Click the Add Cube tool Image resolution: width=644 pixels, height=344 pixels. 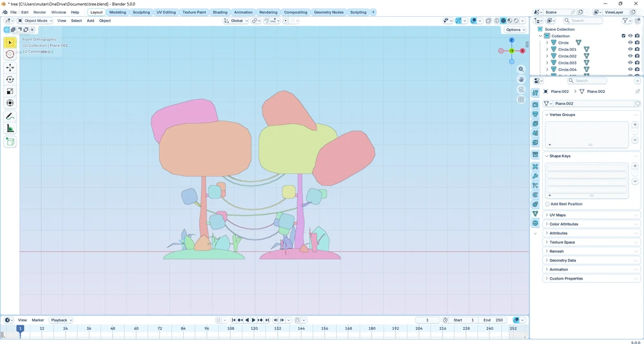coord(10,142)
